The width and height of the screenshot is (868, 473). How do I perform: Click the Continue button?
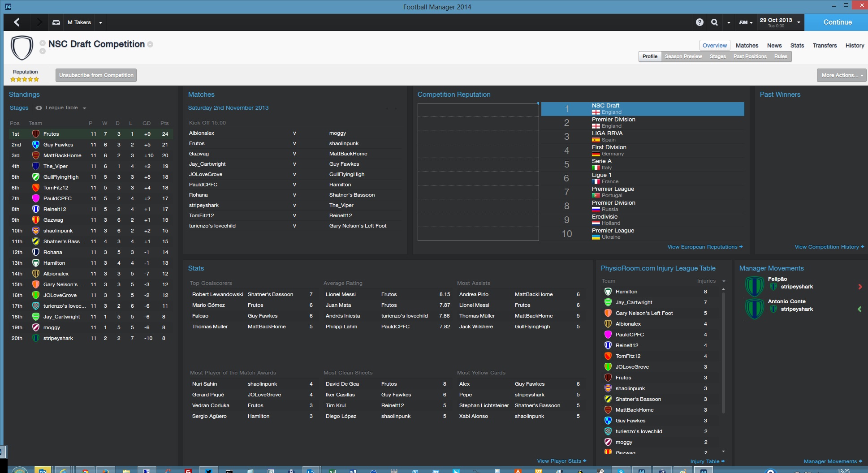click(836, 22)
